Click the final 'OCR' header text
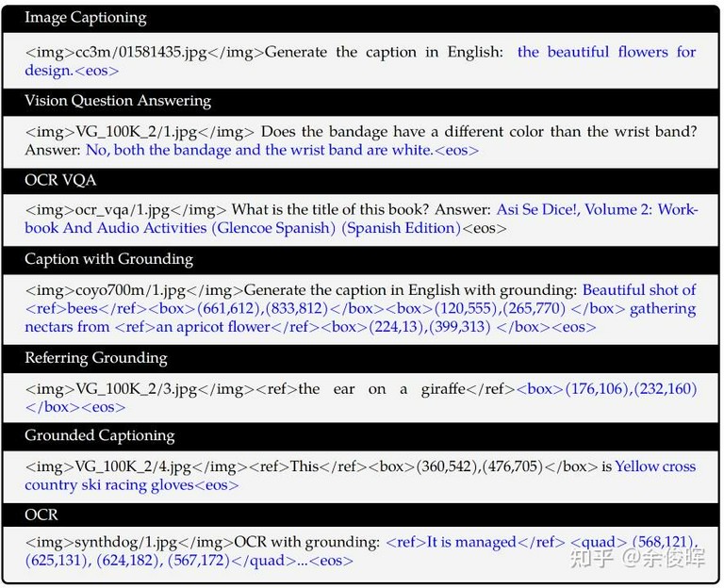This screenshot has height=588, width=724. coord(41,514)
